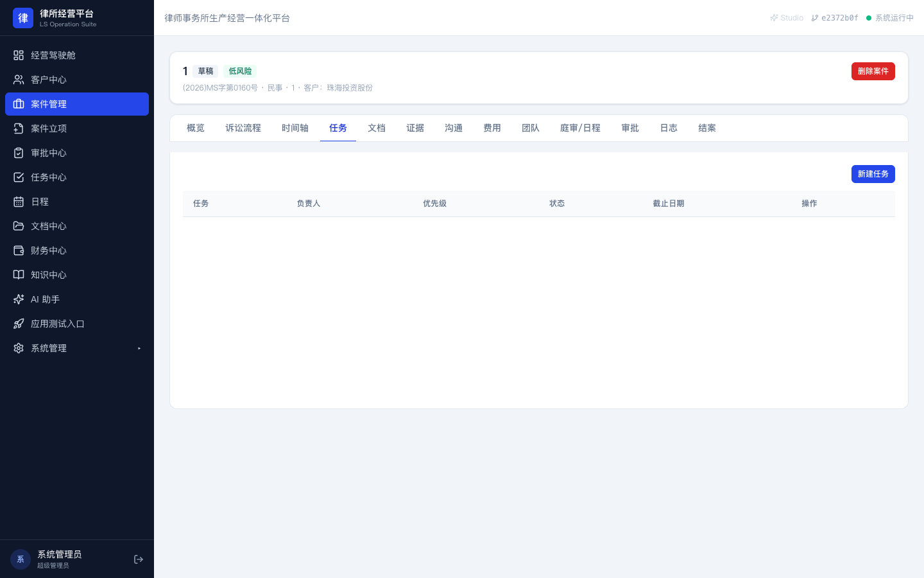Click the 系统运行中 status indicator
This screenshot has height=578, width=924.
coord(890,18)
